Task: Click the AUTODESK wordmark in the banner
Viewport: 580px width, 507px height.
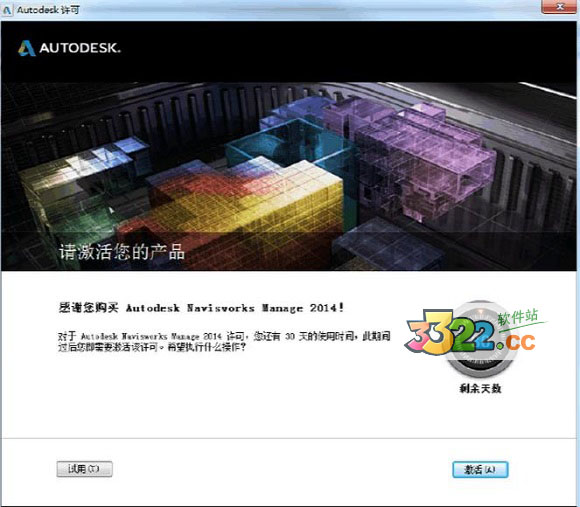Action: coord(80,48)
